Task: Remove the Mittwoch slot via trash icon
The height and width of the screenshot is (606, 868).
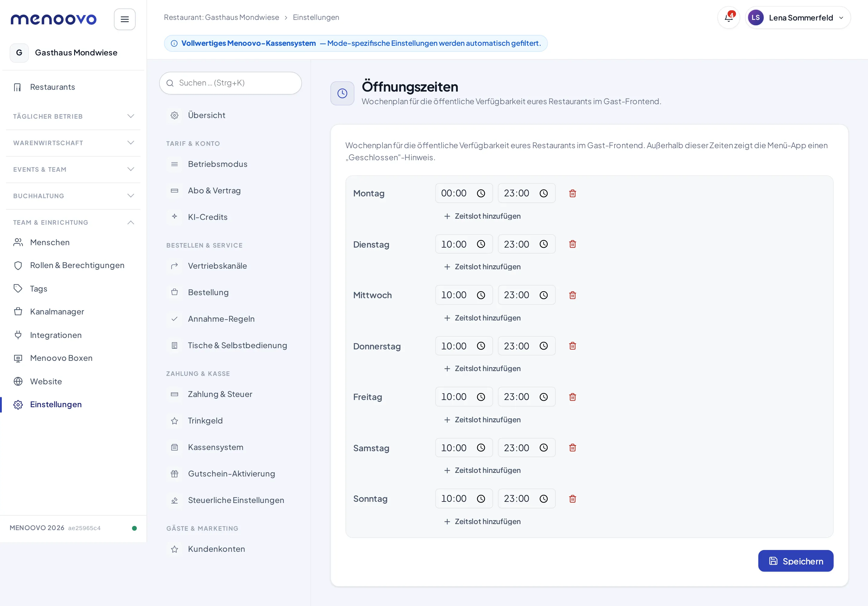Action: [572, 295]
